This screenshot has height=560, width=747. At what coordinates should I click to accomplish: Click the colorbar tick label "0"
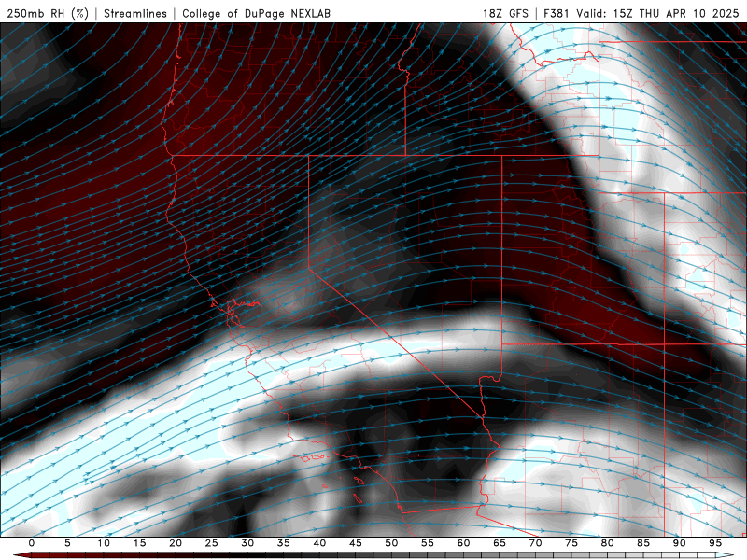(32, 543)
